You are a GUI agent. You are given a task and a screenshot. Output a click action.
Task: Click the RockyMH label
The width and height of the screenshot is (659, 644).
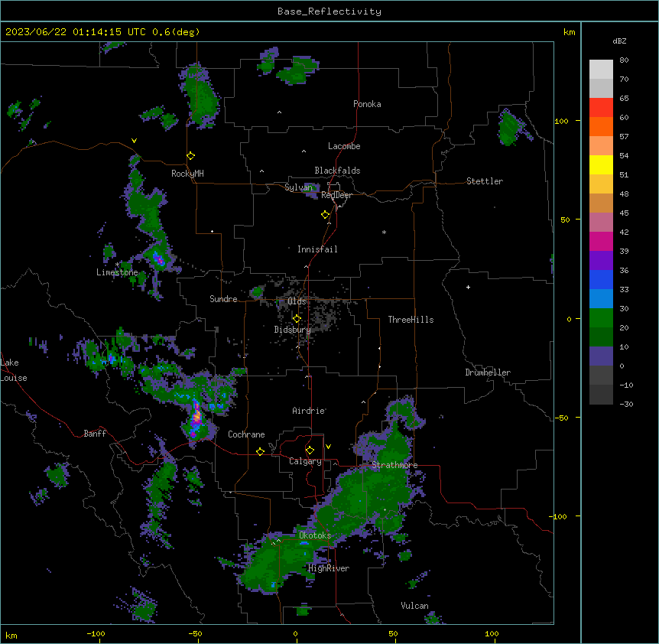pyautogui.click(x=187, y=174)
